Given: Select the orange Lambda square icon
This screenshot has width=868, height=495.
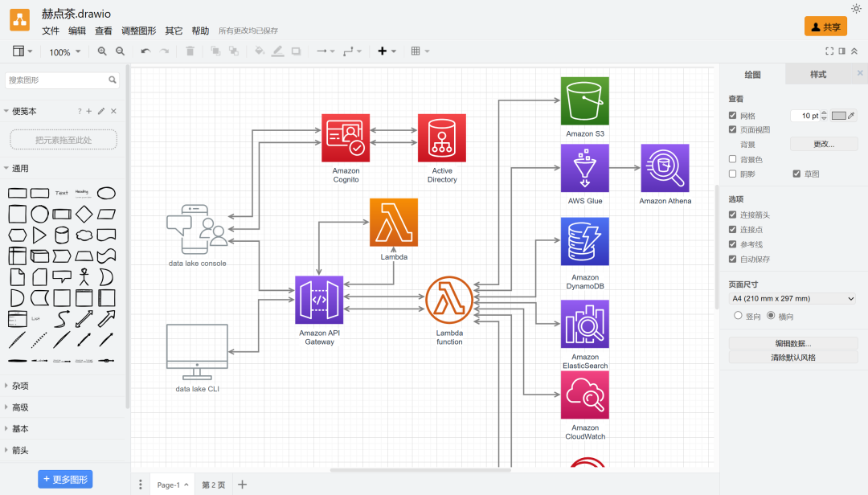Looking at the screenshot, I should pyautogui.click(x=394, y=222).
